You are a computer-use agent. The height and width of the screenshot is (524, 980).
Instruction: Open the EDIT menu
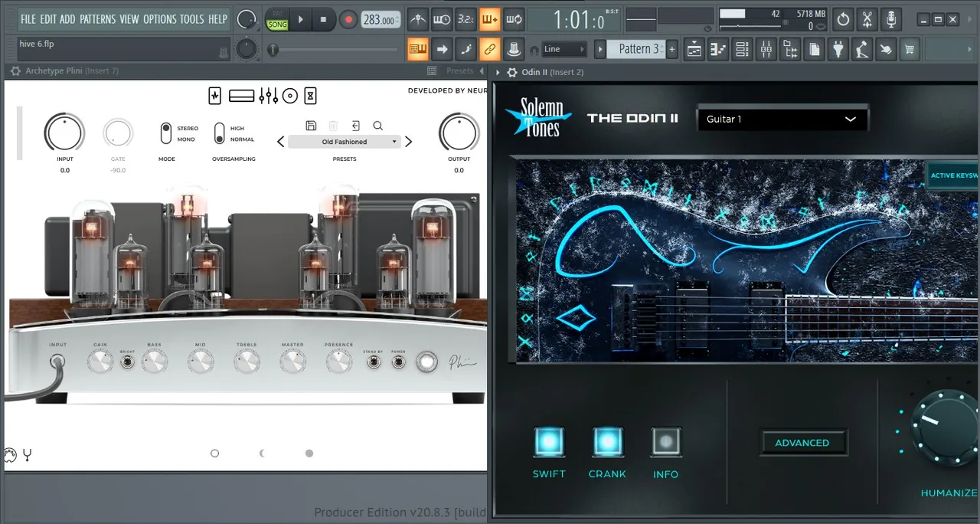pos(48,19)
